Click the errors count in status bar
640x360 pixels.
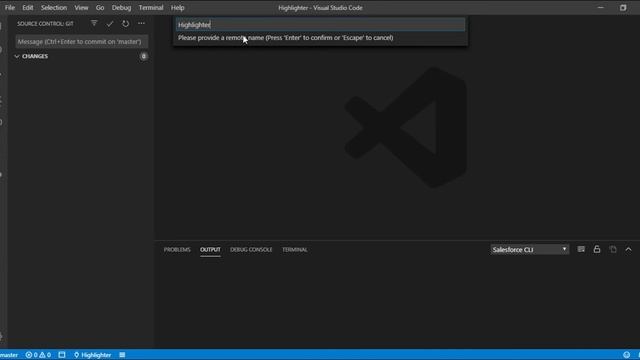pos(32,355)
